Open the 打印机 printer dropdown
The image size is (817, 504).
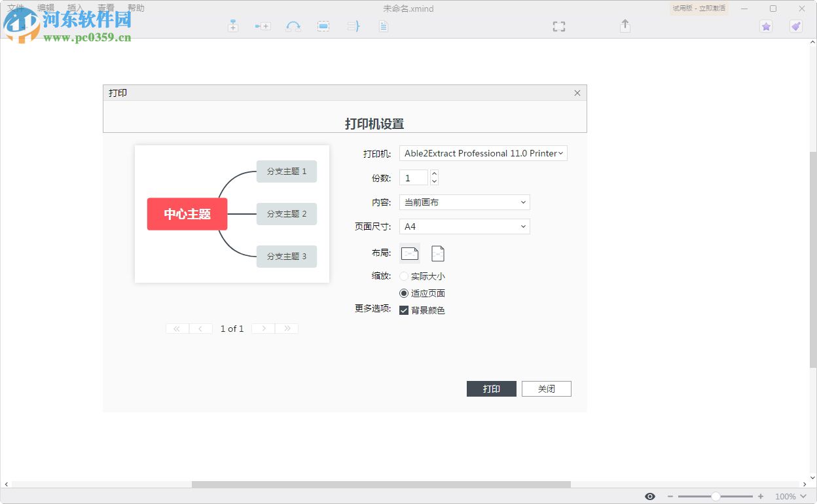[x=483, y=153]
